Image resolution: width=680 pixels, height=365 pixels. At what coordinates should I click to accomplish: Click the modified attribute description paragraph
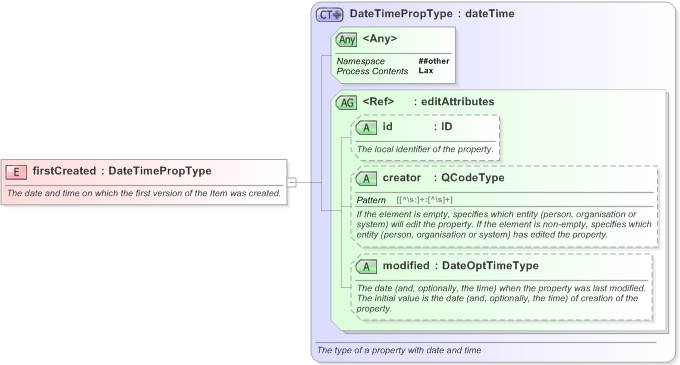(x=501, y=298)
